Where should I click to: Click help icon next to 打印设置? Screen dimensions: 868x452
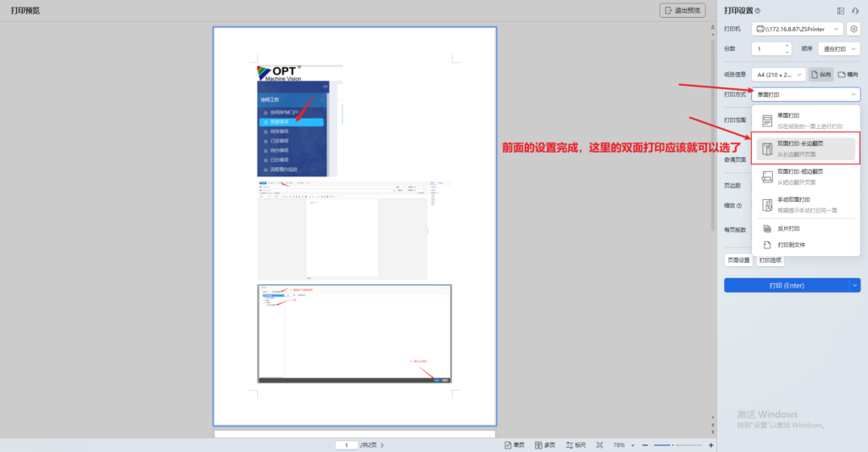coord(758,11)
